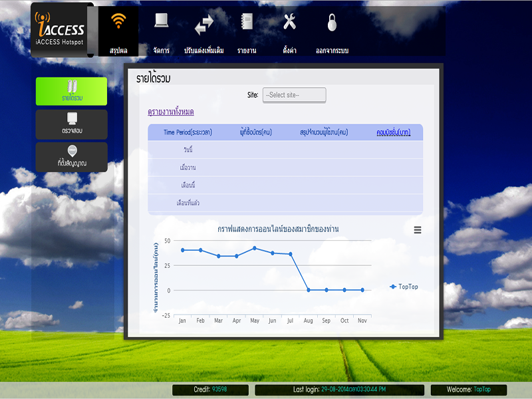Click the วันนี้ table row
This screenshot has height=399, width=532.
[x=285, y=150]
